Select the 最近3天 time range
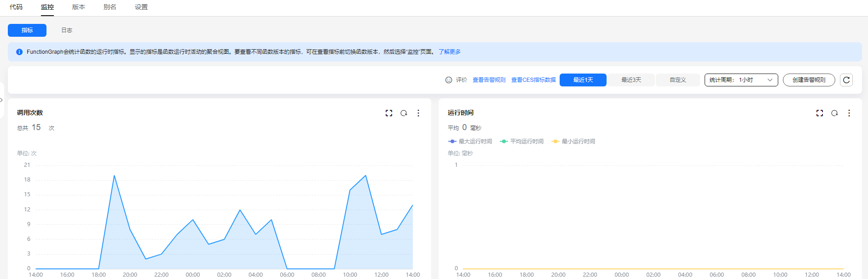The width and height of the screenshot is (868, 279). coord(631,80)
